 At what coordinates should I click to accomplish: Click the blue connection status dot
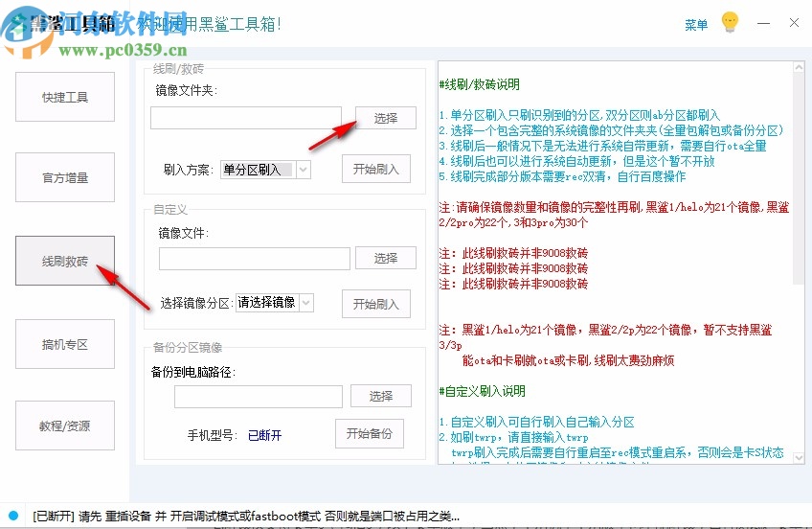[x=13, y=516]
